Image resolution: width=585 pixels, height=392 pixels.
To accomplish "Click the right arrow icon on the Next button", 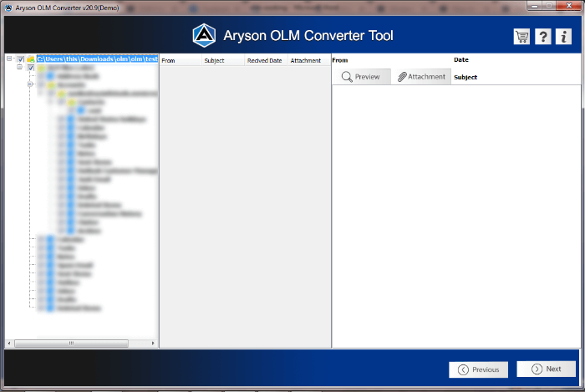I will coord(537,369).
